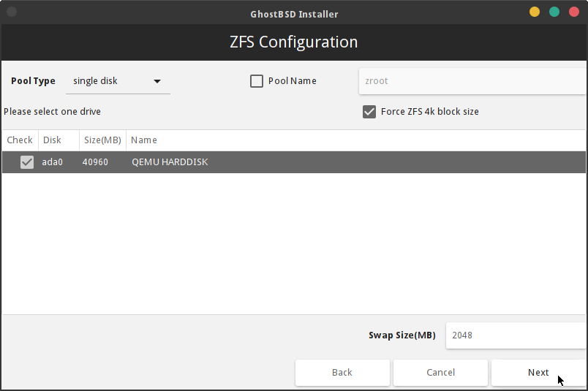The image size is (588, 391).
Task: Sort by the Check column header
Action: (20, 140)
